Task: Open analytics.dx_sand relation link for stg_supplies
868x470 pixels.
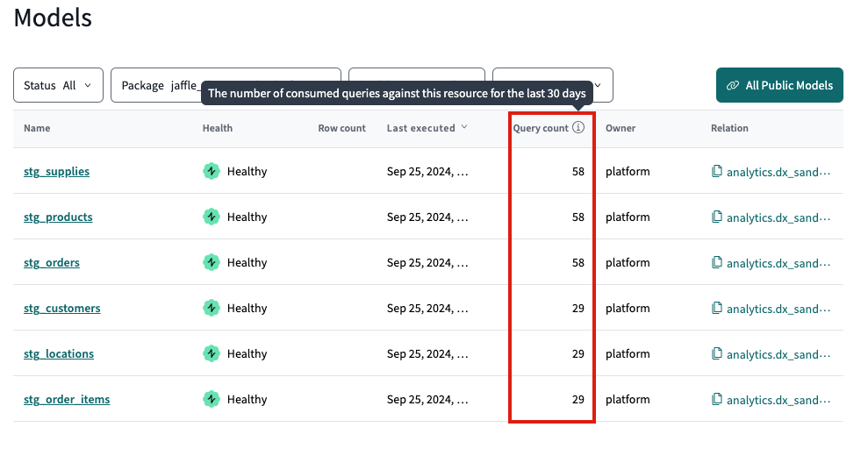Action: coord(778,172)
